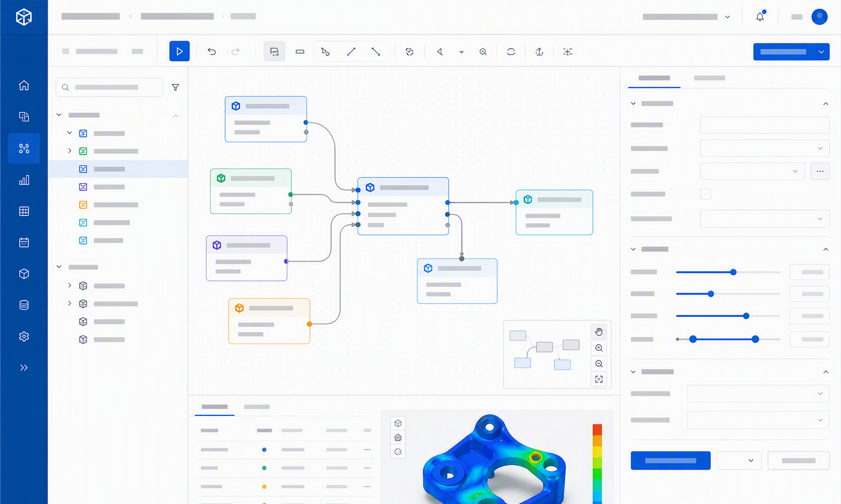
Task: Open the database cylinder icon in sidebar
Action: point(24,305)
